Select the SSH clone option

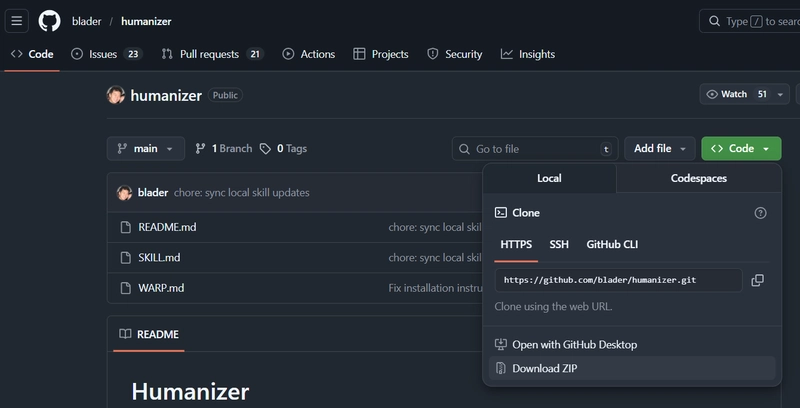tap(559, 244)
